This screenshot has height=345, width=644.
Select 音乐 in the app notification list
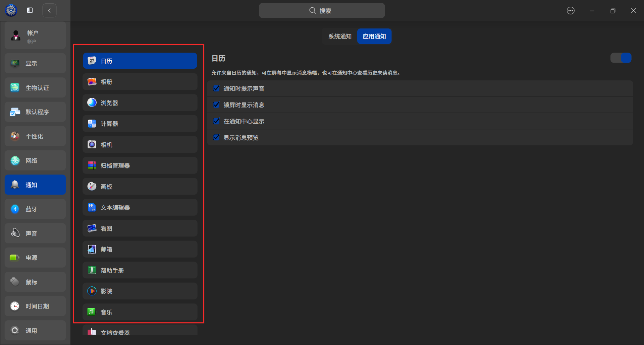(x=140, y=312)
